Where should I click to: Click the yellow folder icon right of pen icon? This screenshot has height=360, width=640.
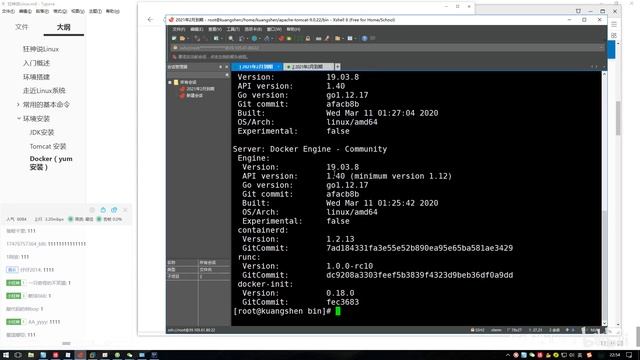(338, 38)
